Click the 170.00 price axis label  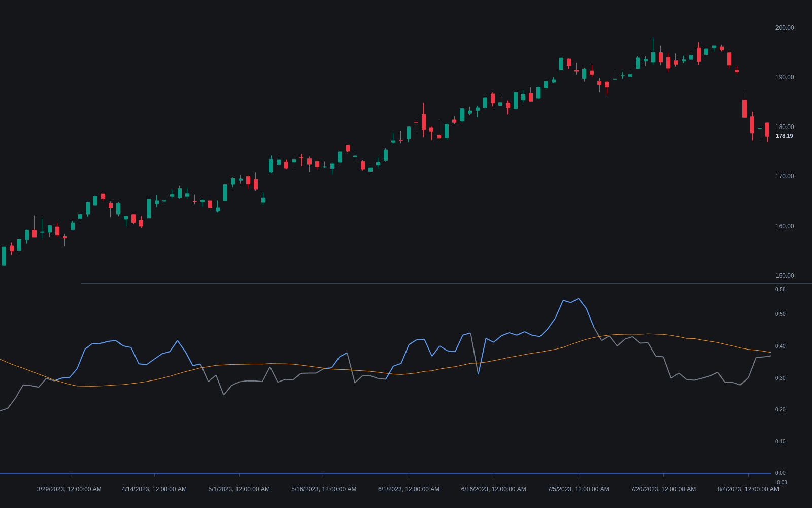click(x=785, y=176)
